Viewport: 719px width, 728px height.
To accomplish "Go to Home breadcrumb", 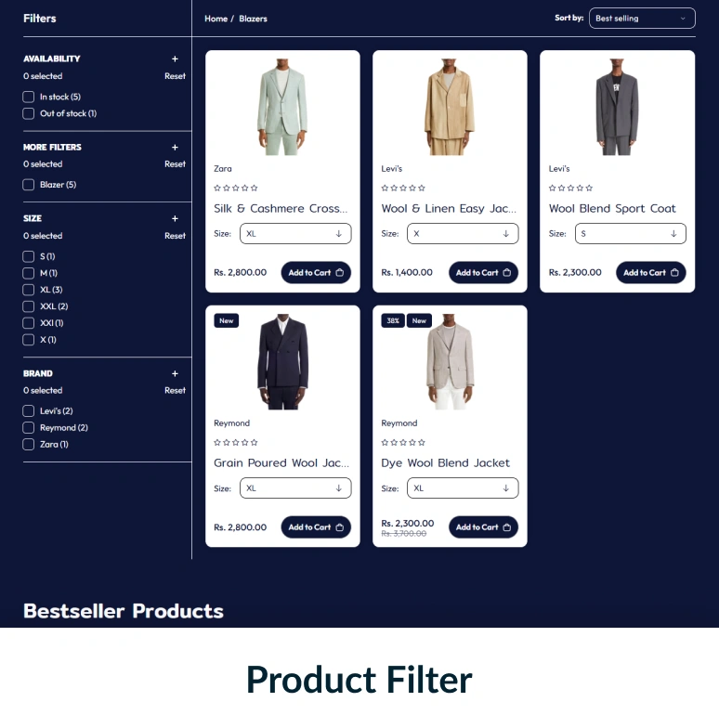I will point(216,19).
